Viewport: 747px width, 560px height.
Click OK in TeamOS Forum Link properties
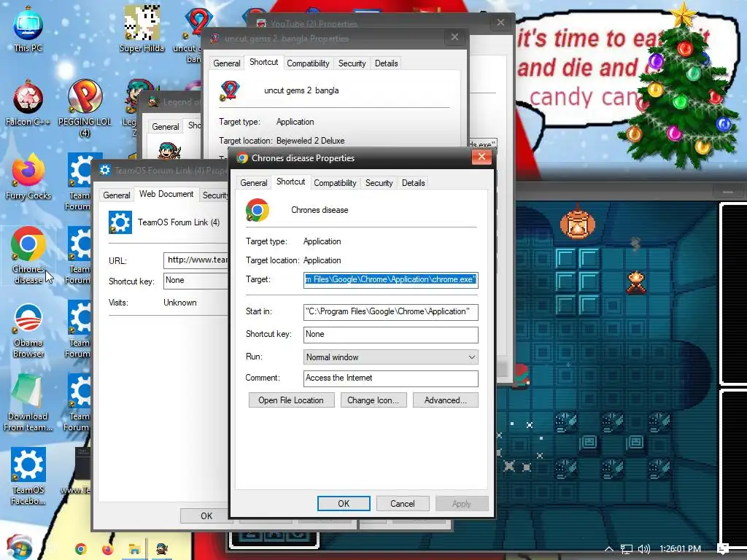(x=206, y=516)
